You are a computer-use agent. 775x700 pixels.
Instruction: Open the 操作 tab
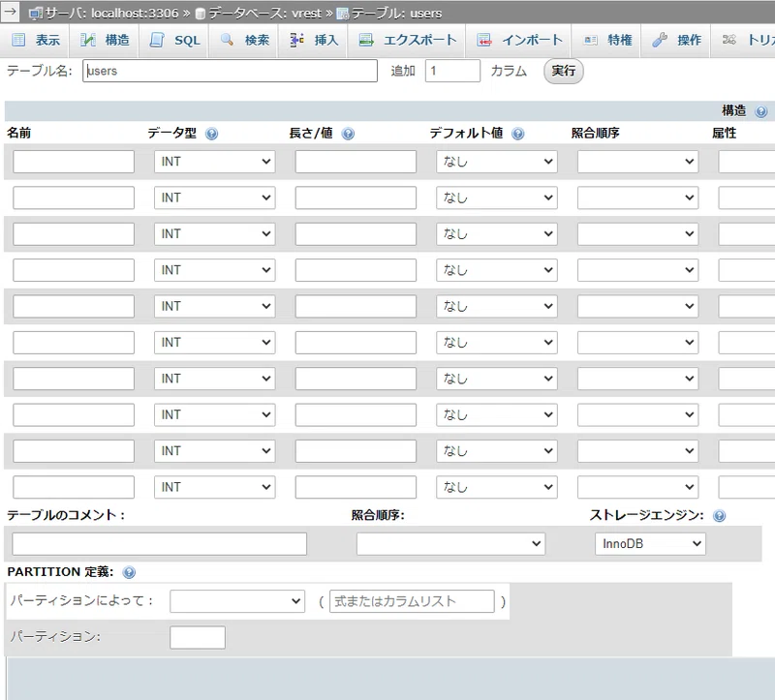(677, 40)
